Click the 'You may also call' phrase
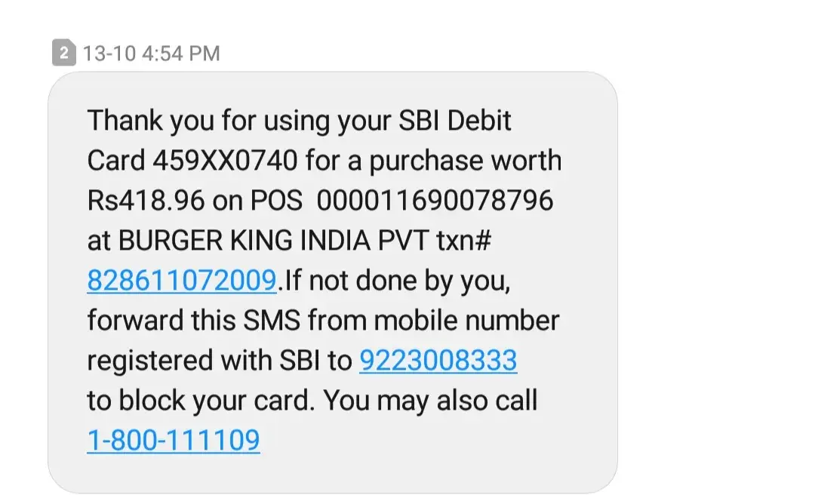 point(430,401)
